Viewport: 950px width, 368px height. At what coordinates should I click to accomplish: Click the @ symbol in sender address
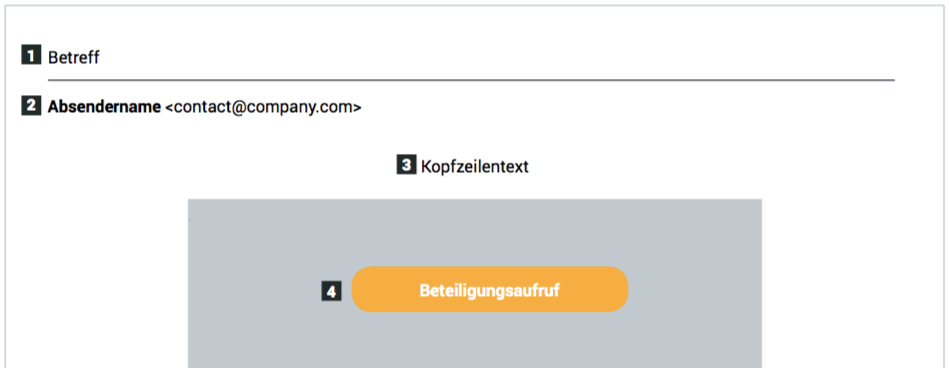point(236,108)
